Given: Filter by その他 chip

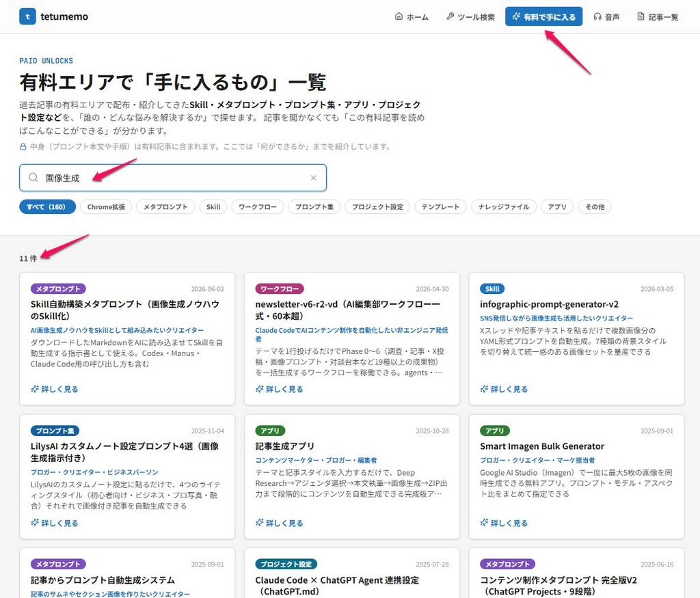Looking at the screenshot, I should (x=595, y=206).
